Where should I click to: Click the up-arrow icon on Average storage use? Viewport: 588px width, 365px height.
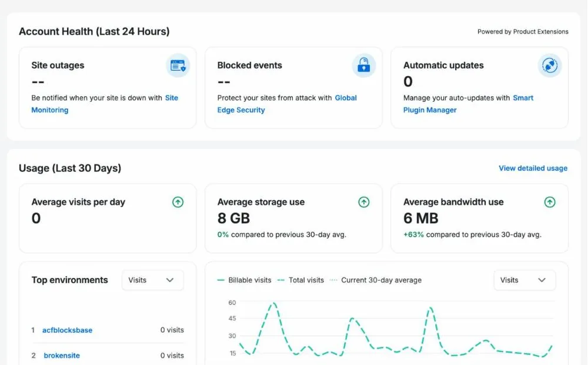364,202
